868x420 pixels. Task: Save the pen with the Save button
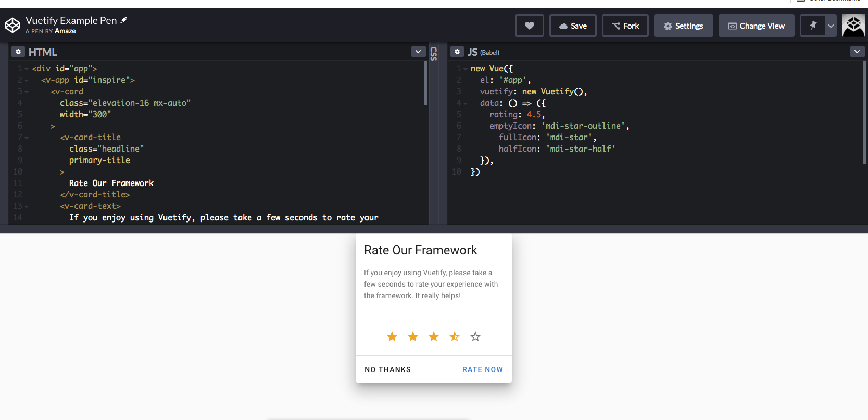[x=573, y=26]
